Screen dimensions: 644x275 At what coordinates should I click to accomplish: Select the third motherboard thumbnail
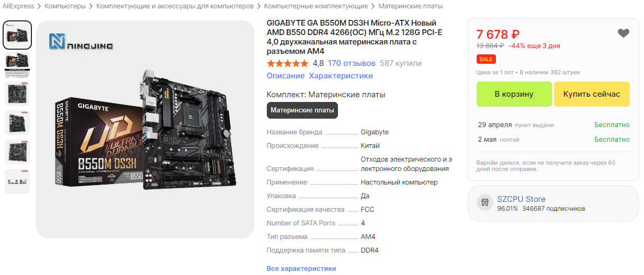(x=18, y=94)
